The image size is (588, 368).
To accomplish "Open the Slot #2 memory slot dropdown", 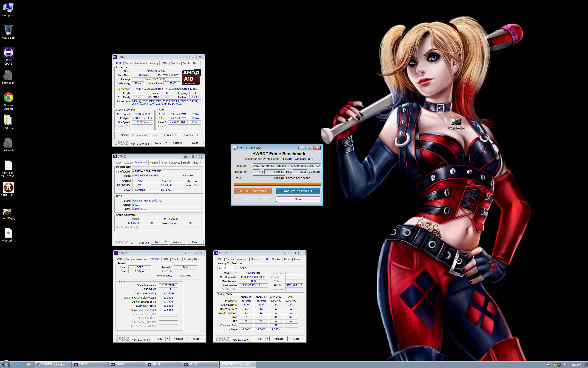I will 227,268.
